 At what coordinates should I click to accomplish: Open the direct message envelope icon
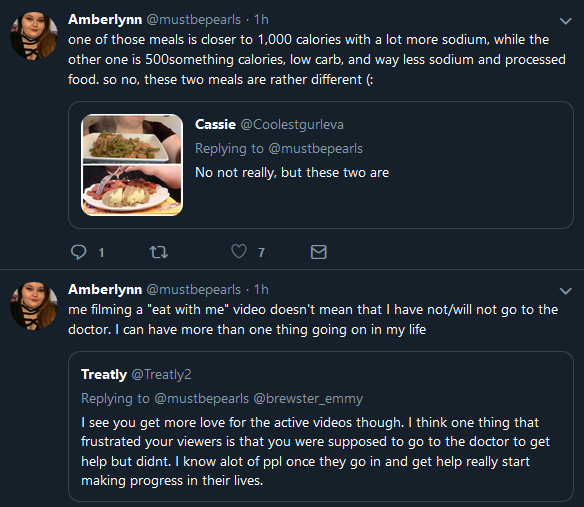pos(318,252)
